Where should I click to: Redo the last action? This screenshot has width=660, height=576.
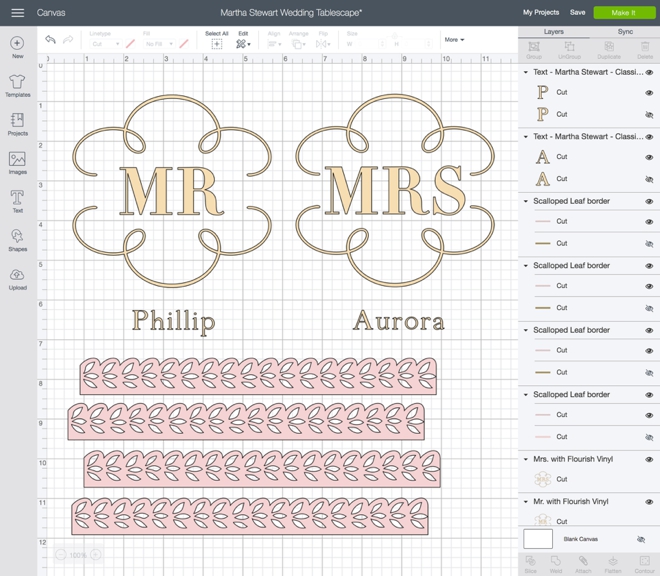(68, 40)
